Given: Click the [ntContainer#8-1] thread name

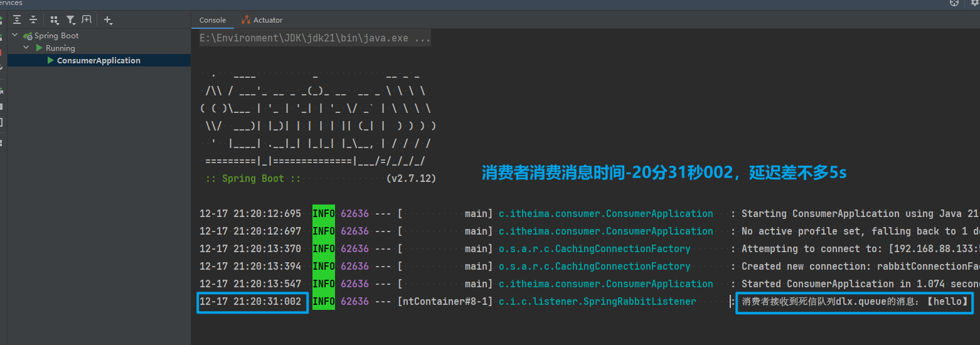Looking at the screenshot, I should pos(445,302).
